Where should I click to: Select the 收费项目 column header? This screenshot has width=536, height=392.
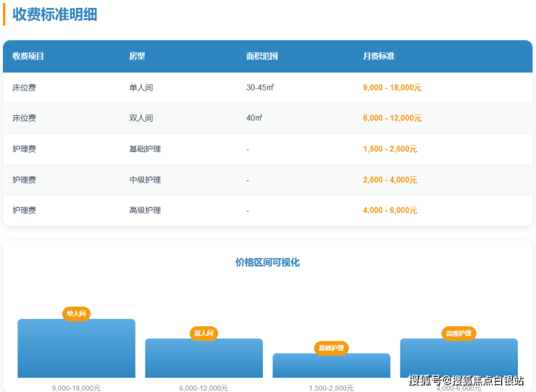point(29,57)
